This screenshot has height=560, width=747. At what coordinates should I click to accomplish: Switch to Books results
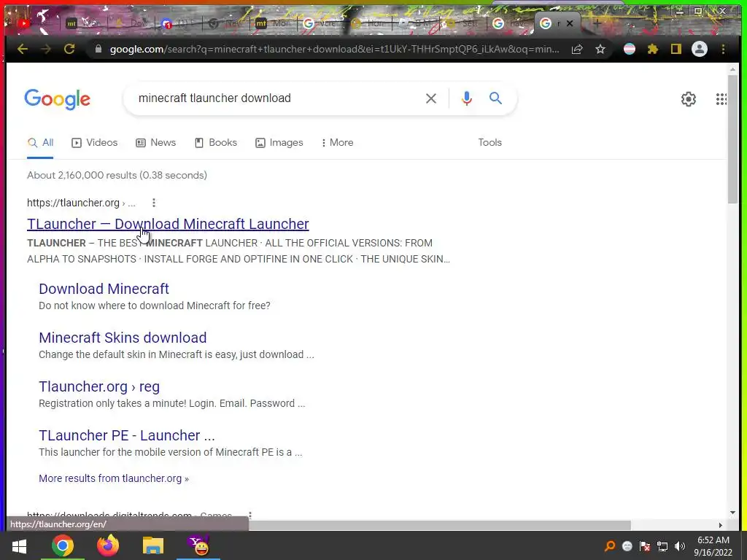click(x=216, y=142)
